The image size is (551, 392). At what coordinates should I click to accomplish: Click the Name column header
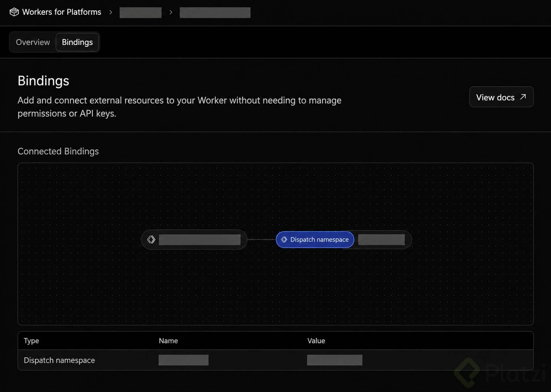pyautogui.click(x=168, y=341)
